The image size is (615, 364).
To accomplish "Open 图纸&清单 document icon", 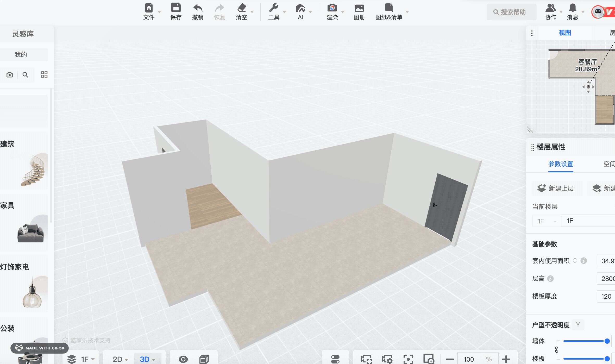I will pyautogui.click(x=389, y=8).
